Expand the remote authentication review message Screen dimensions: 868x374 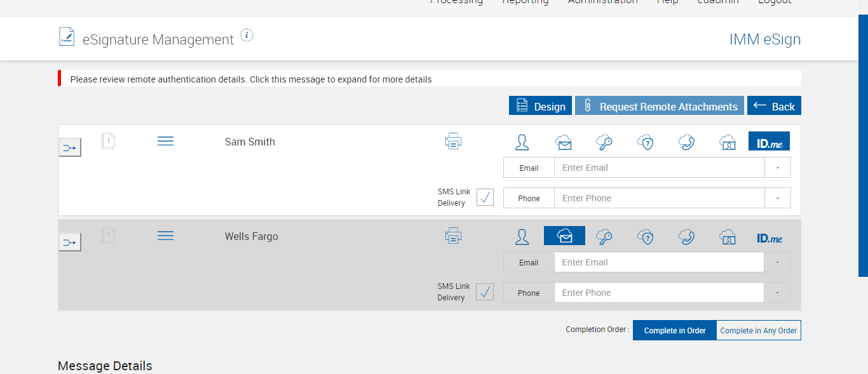pyautogui.click(x=251, y=79)
